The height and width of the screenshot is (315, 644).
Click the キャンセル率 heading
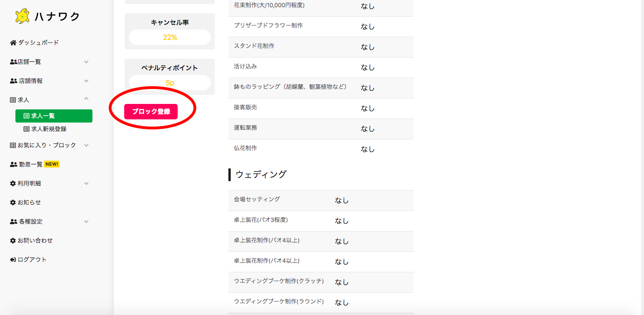click(x=170, y=22)
